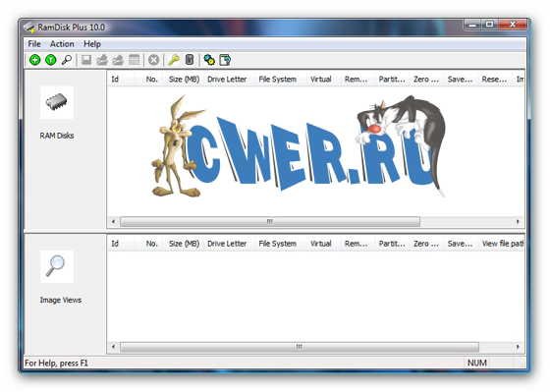Viewport: 550px width, 392px height.
Task: Click the magnifier view image toolbar icon
Action: (67, 60)
